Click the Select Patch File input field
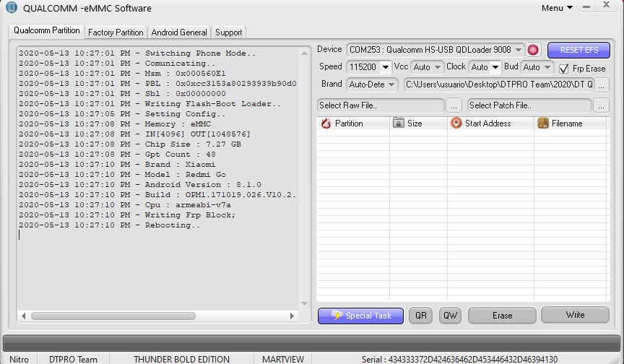This screenshot has height=364, width=624. (529, 105)
